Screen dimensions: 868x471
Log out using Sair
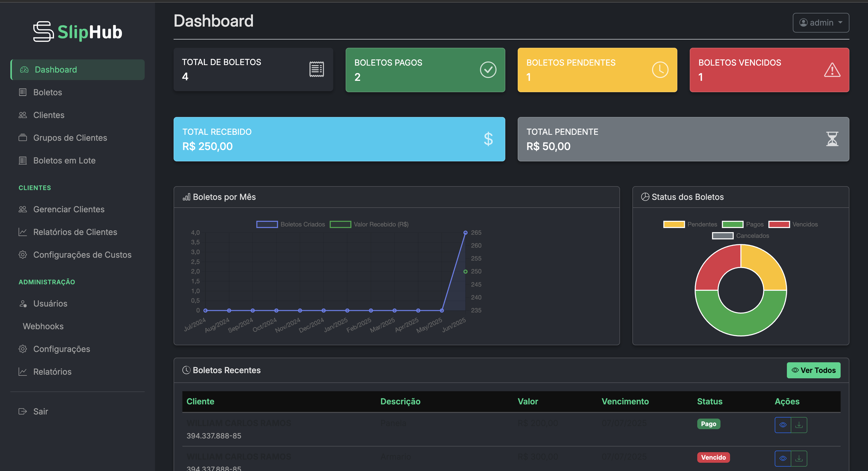coord(41,411)
